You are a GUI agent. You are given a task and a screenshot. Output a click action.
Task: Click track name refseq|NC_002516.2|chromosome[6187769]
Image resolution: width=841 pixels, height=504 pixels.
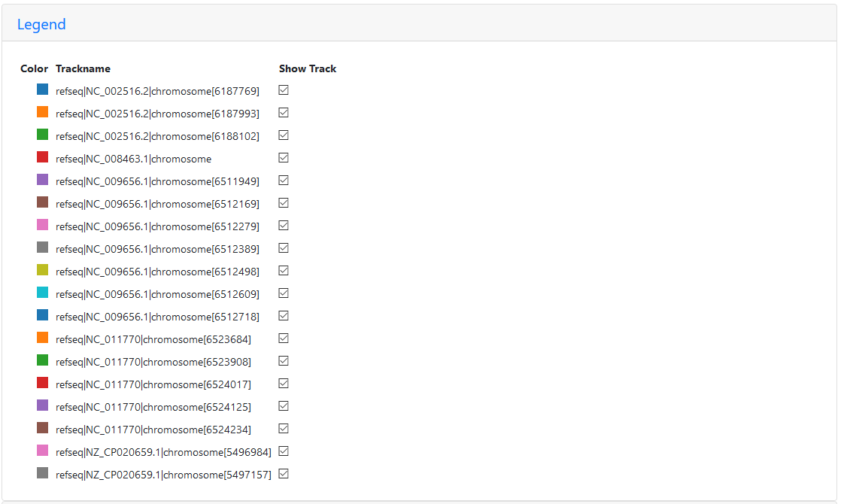coord(158,91)
